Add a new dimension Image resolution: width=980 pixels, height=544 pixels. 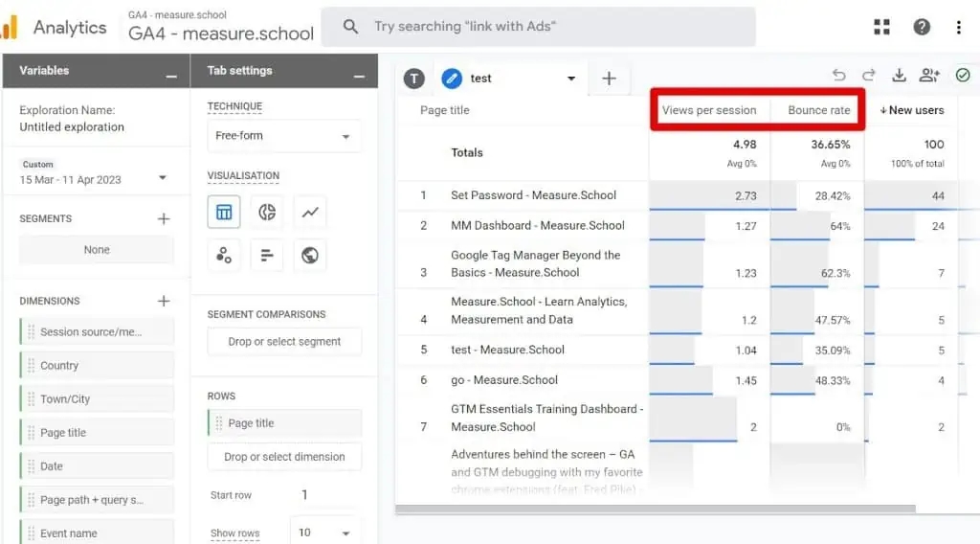164,301
